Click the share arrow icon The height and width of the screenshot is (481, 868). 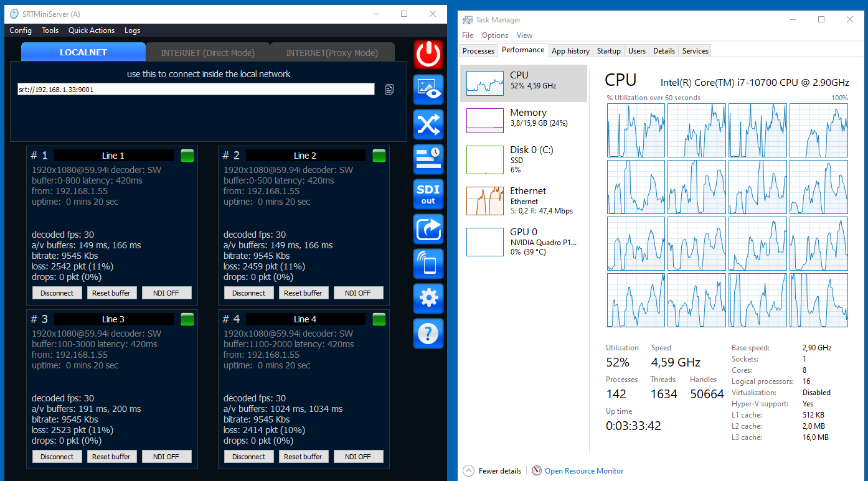(428, 229)
